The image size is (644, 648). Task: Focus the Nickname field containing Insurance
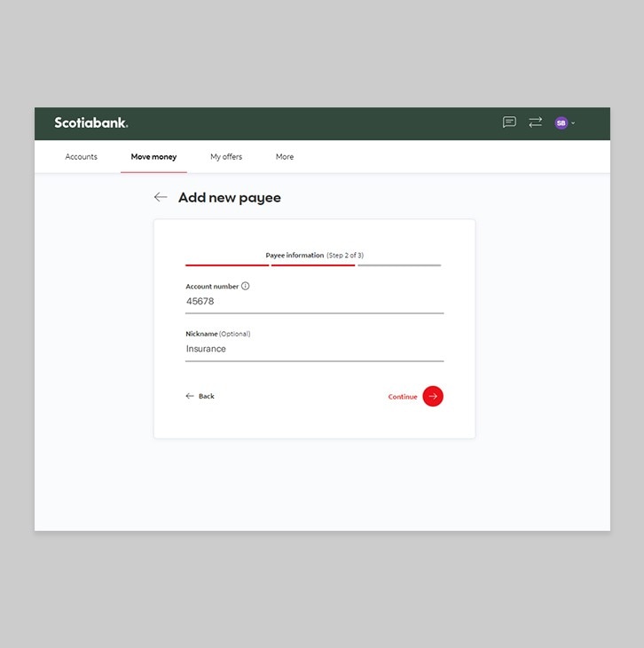tap(314, 349)
